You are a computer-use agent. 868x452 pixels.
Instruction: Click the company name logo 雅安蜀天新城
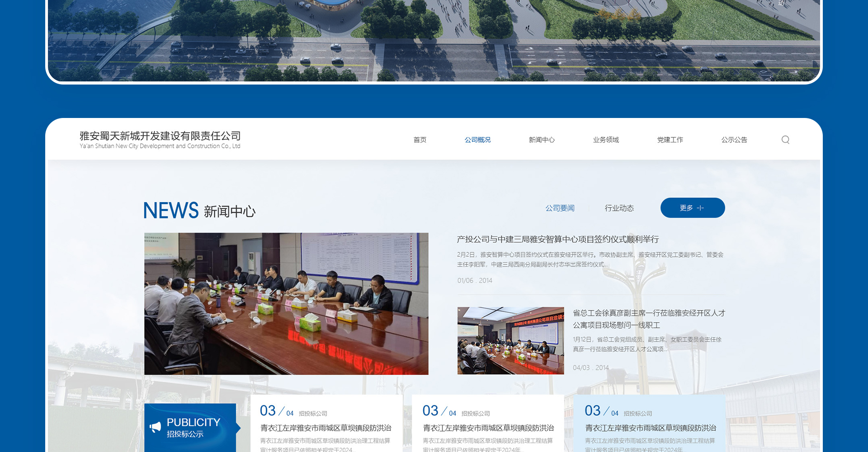pyautogui.click(x=160, y=140)
